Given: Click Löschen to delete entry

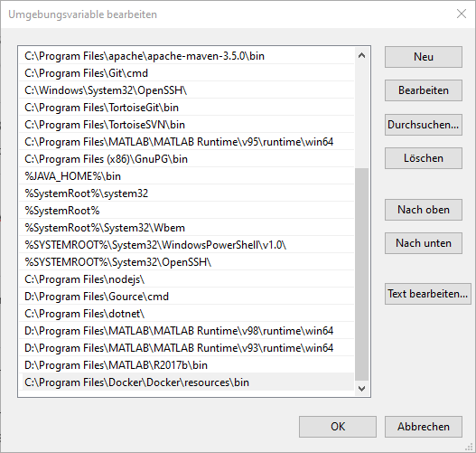Looking at the screenshot, I should (x=424, y=158).
